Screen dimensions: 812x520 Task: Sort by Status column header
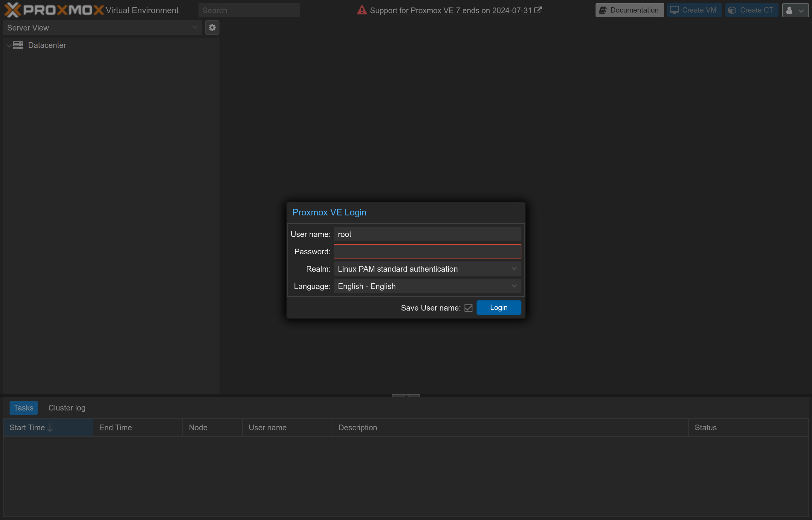(748, 428)
